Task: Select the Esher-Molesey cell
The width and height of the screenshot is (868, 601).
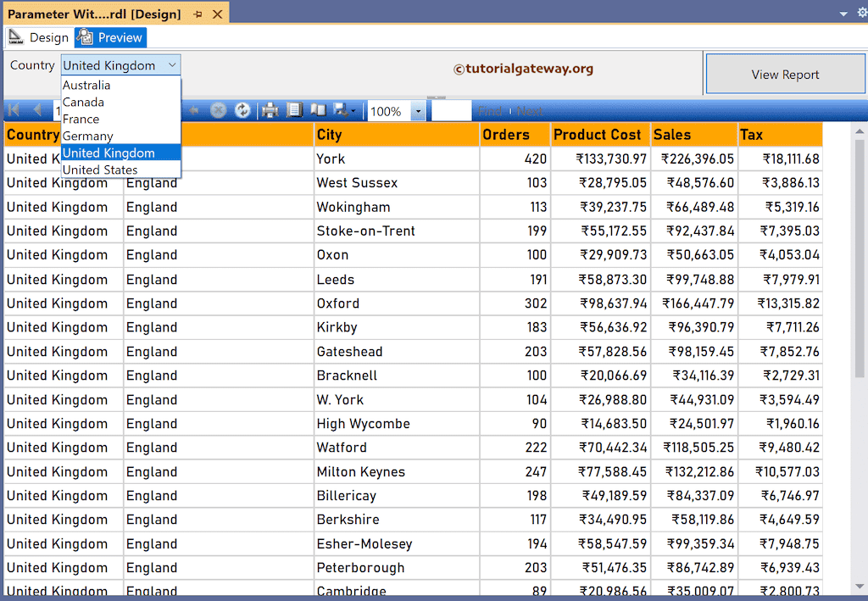Action: coord(397,543)
